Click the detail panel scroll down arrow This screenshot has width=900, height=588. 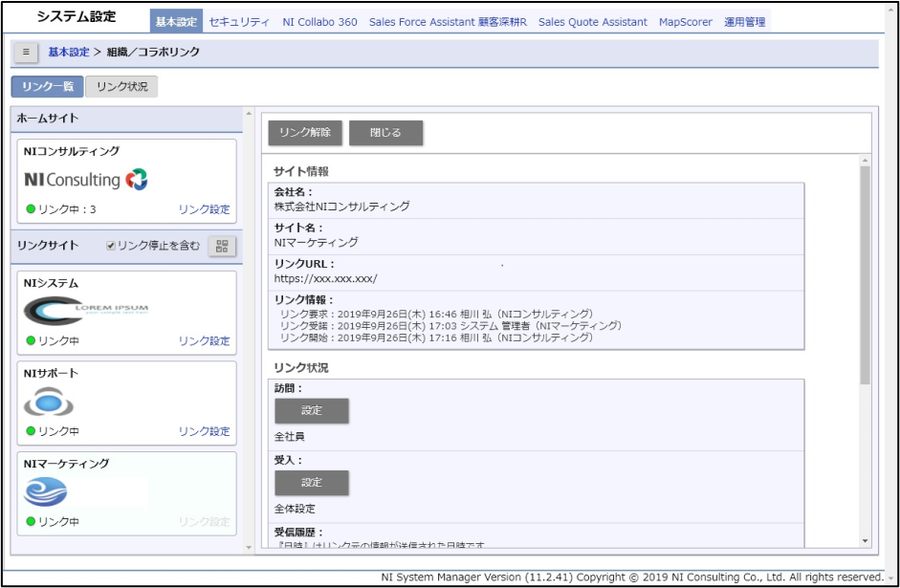pos(865,541)
